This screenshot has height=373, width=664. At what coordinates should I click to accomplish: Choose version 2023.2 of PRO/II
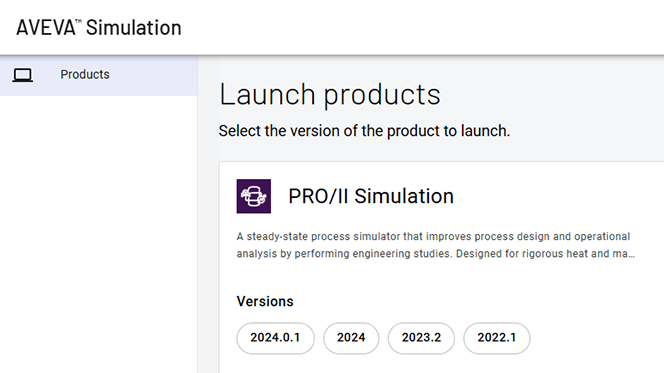coord(421,338)
